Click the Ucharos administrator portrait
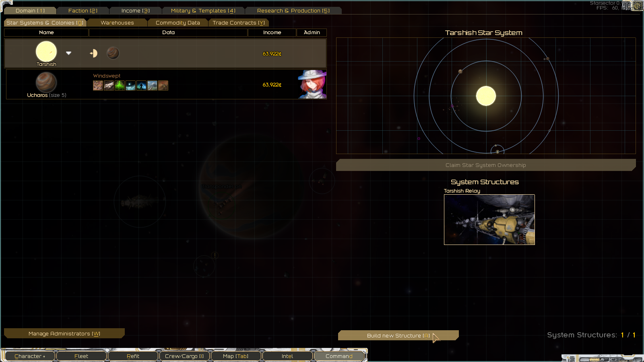 [x=312, y=84]
